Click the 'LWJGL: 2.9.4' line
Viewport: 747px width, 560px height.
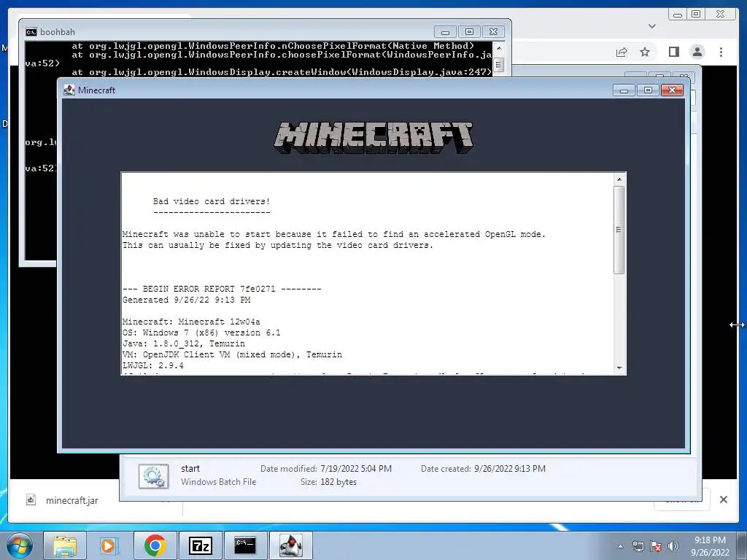[153, 366]
